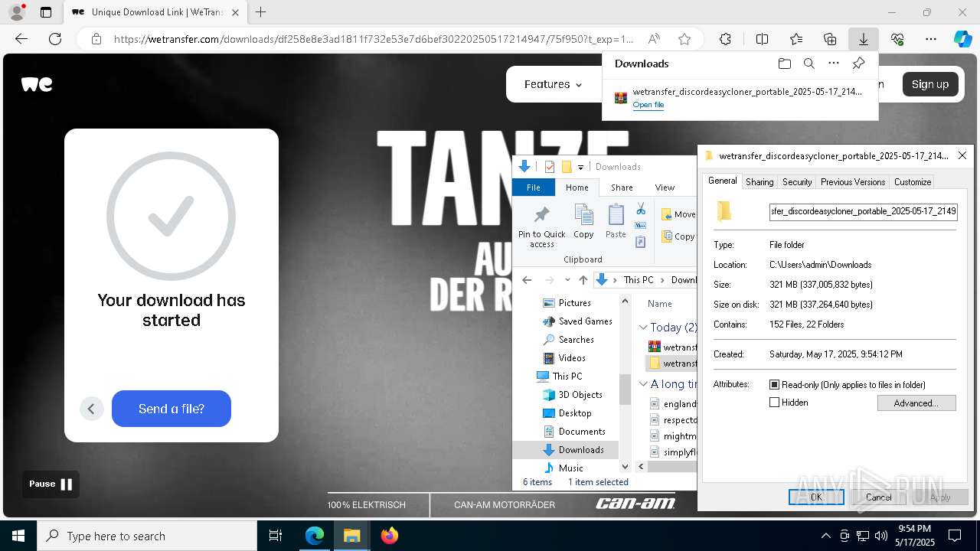The image size is (980, 551).
Task: Open a new browser tab
Action: tap(261, 12)
